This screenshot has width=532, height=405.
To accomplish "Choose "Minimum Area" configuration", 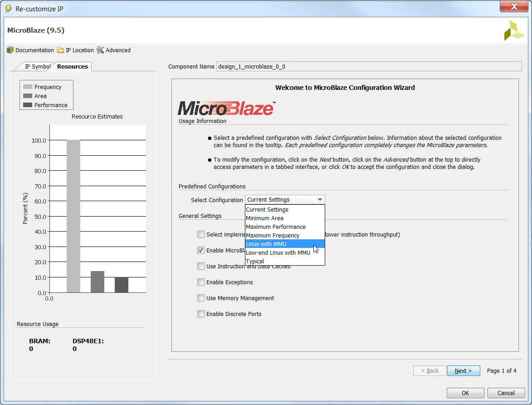I will click(264, 218).
